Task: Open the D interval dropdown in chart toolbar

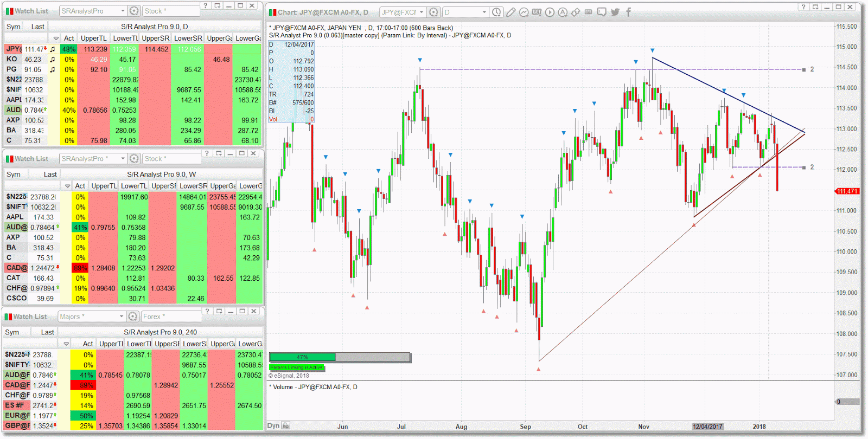Action: click(484, 12)
